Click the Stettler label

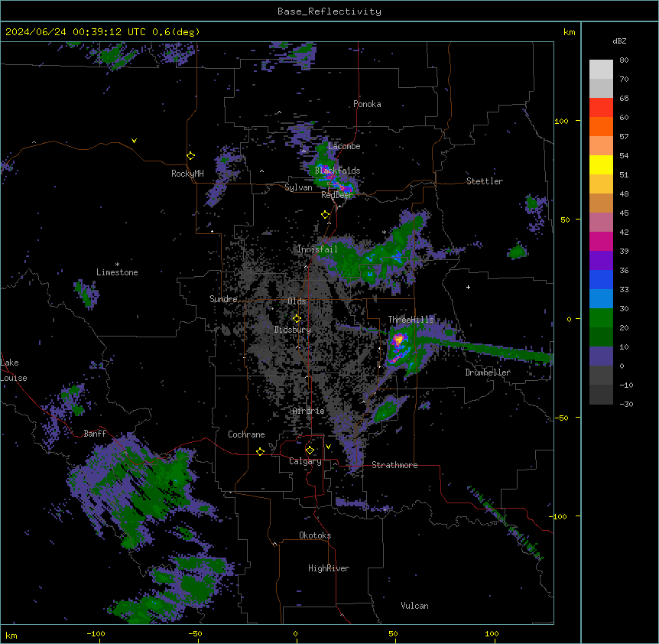point(485,181)
